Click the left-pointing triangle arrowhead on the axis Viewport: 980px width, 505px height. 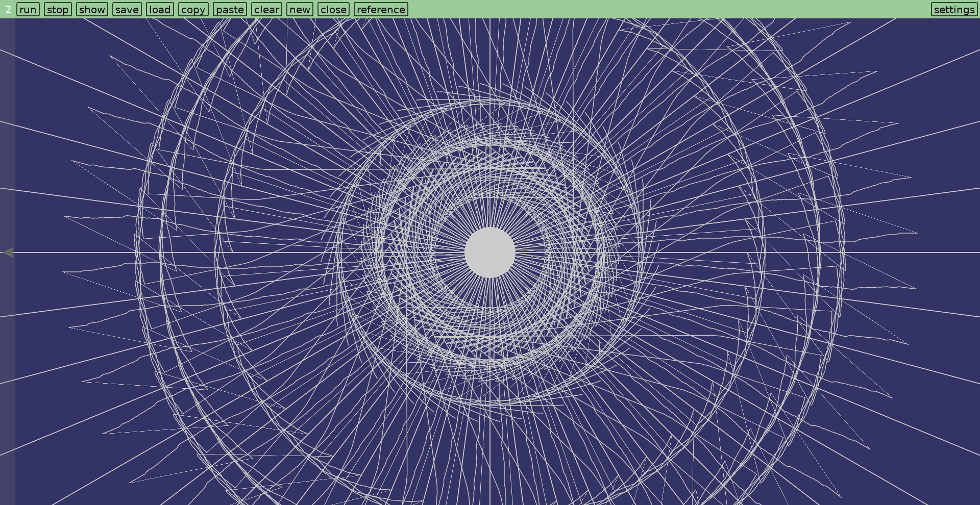9,252
